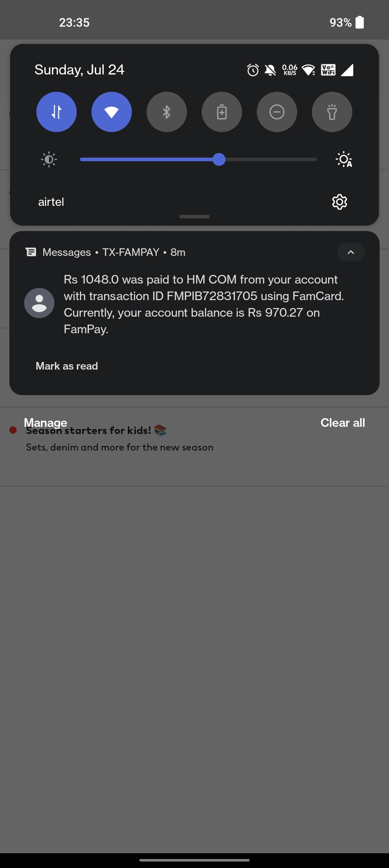Enable Bluetooth from the quick settings

[x=166, y=112]
